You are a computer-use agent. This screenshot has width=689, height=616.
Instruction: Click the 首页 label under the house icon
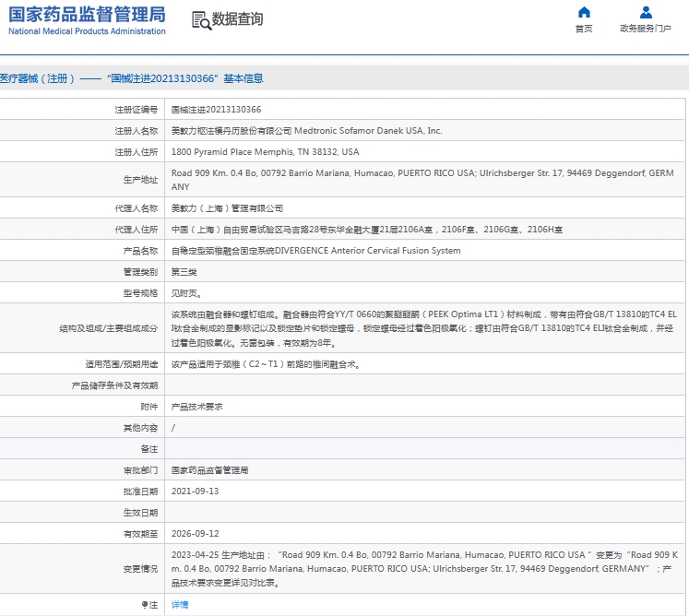(584, 29)
